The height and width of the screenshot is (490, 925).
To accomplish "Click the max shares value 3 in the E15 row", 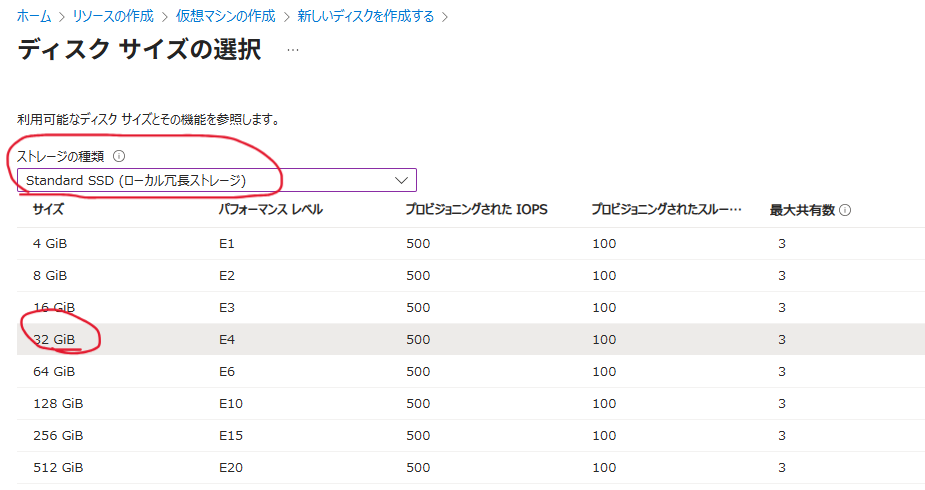I will click(x=782, y=435).
